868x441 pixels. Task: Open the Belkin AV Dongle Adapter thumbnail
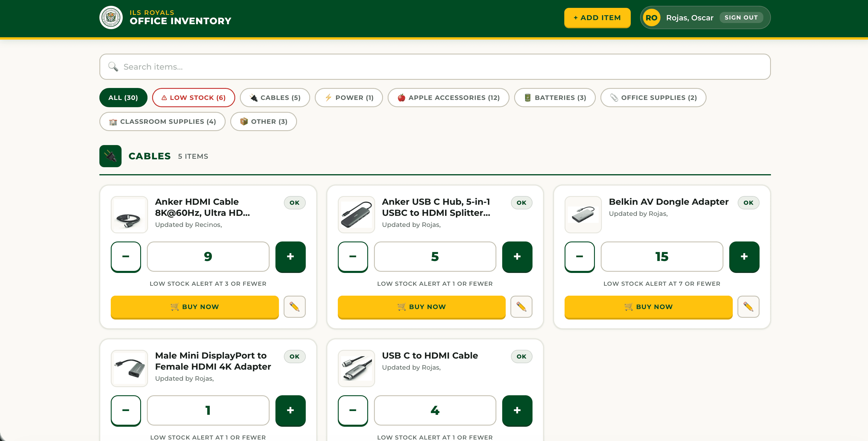coord(583,215)
